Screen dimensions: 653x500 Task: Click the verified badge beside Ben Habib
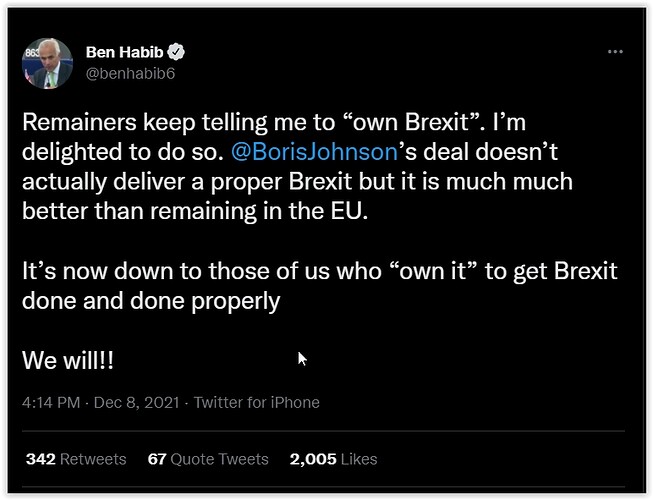tap(176, 52)
